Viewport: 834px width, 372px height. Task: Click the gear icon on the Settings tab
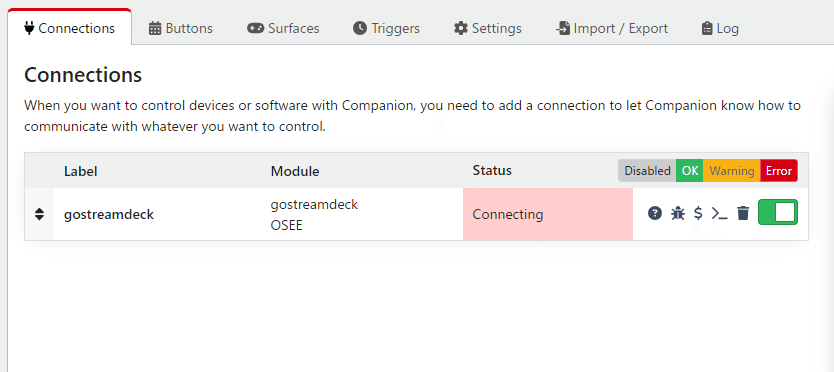(461, 28)
